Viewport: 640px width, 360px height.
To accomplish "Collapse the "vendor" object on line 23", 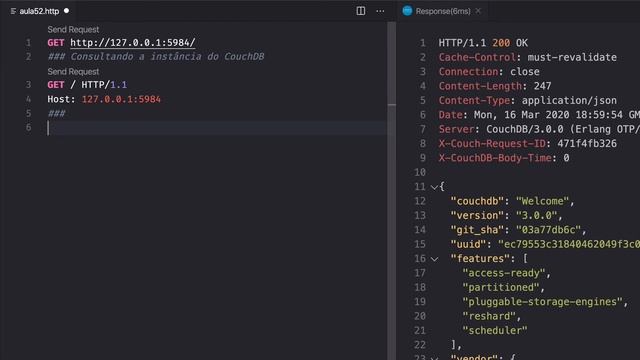I will 434,358.
